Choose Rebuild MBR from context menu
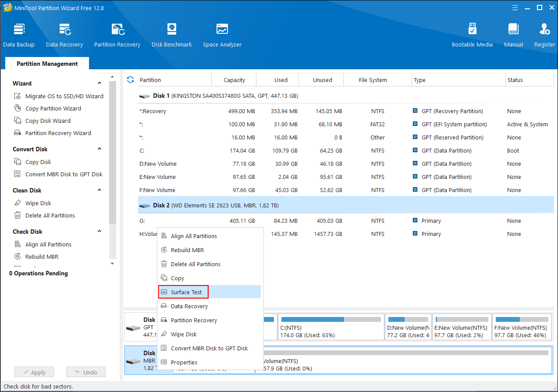Image resolution: width=558 pixels, height=392 pixels. (210, 250)
